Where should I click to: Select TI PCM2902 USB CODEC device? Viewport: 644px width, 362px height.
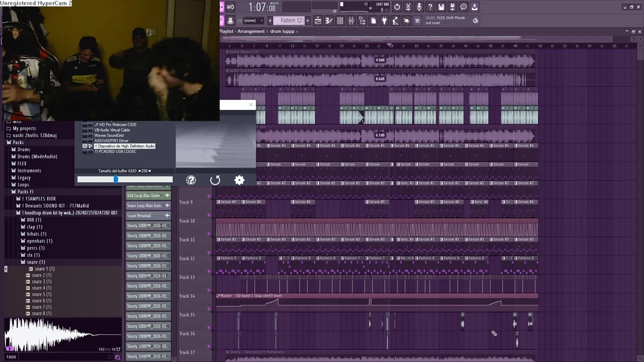(115, 151)
